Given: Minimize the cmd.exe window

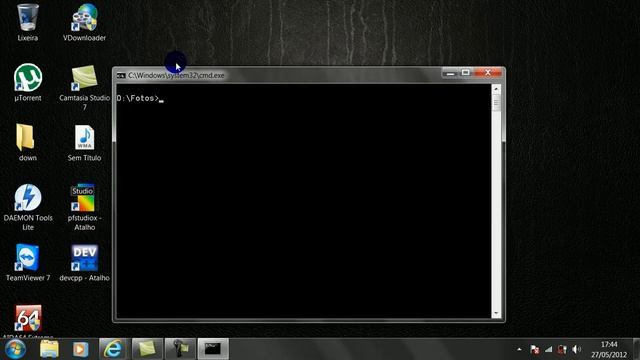Looking at the screenshot, I should click(x=450, y=73).
